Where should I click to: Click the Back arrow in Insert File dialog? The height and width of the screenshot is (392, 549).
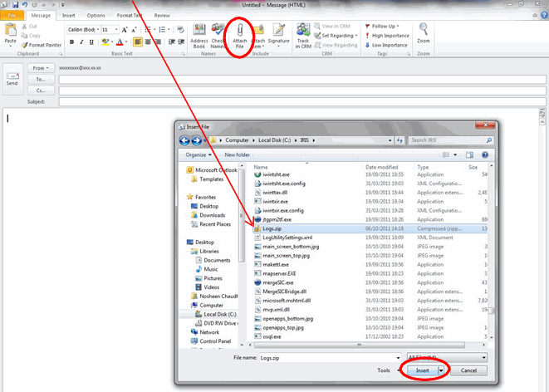[x=184, y=140]
